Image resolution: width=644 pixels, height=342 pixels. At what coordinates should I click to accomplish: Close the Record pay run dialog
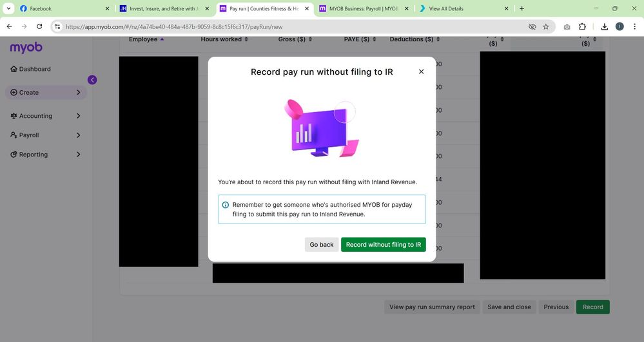click(x=421, y=71)
